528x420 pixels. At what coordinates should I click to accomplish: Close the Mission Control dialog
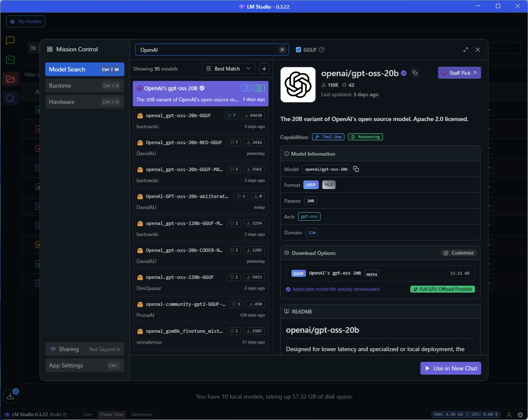coord(478,50)
